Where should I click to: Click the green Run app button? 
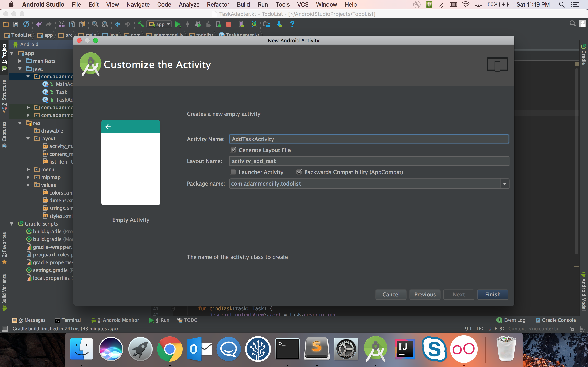(178, 24)
